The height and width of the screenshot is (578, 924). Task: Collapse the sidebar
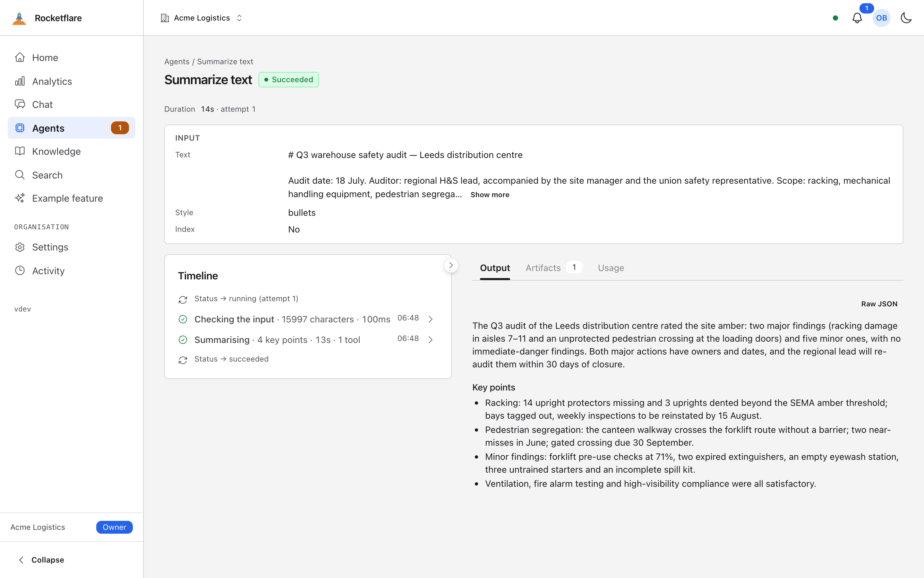[x=41, y=560]
